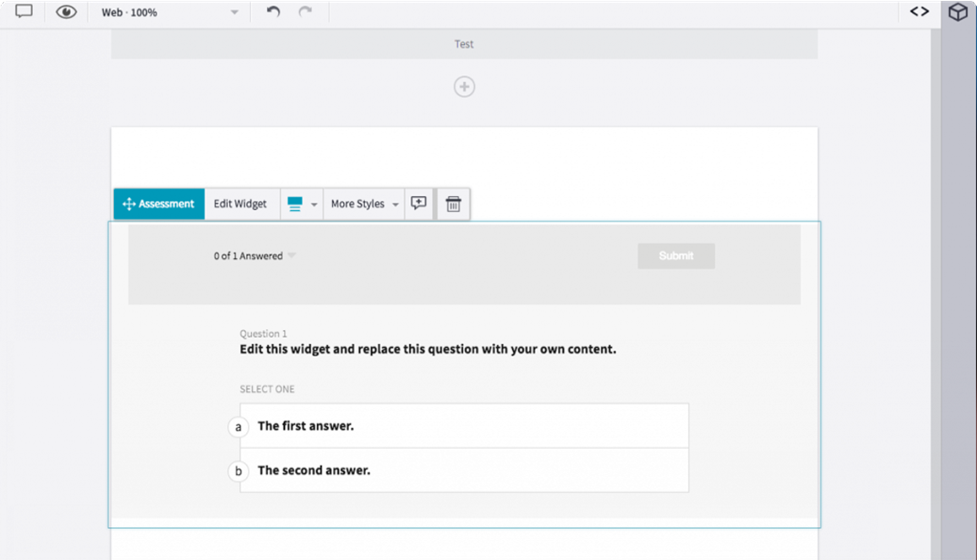Click the plus icon to add content
The height and width of the screenshot is (560, 977).
pos(464,86)
